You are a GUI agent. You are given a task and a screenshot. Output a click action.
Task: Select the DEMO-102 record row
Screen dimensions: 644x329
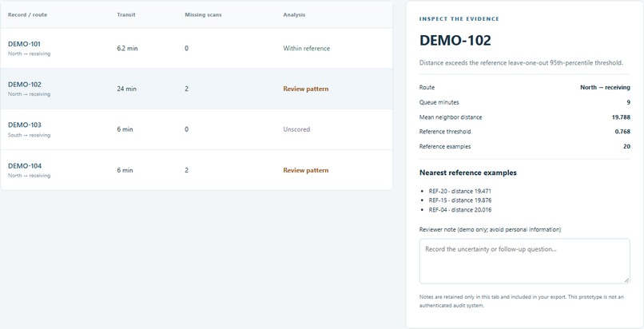(197, 89)
